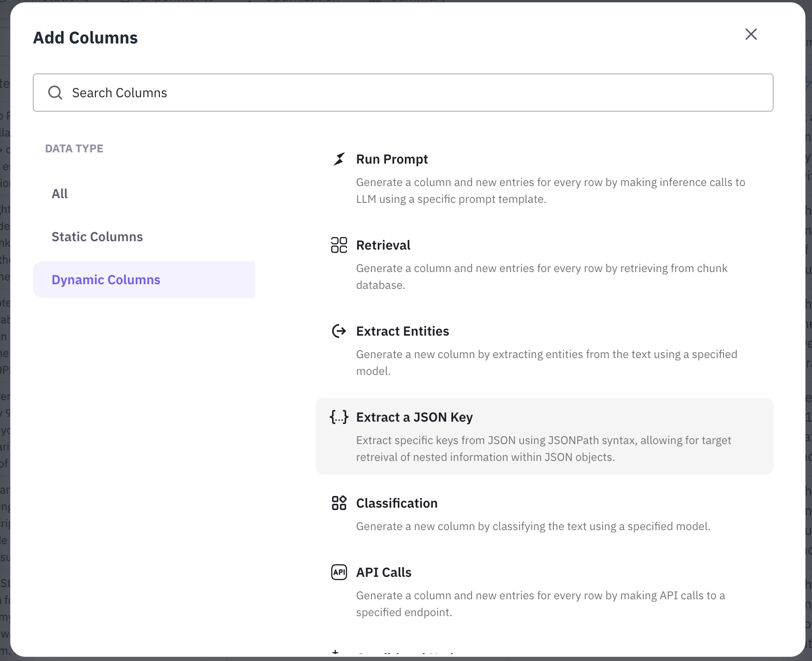Select the Dynamic Columns filter
This screenshot has width=812, height=661.
pyautogui.click(x=106, y=280)
